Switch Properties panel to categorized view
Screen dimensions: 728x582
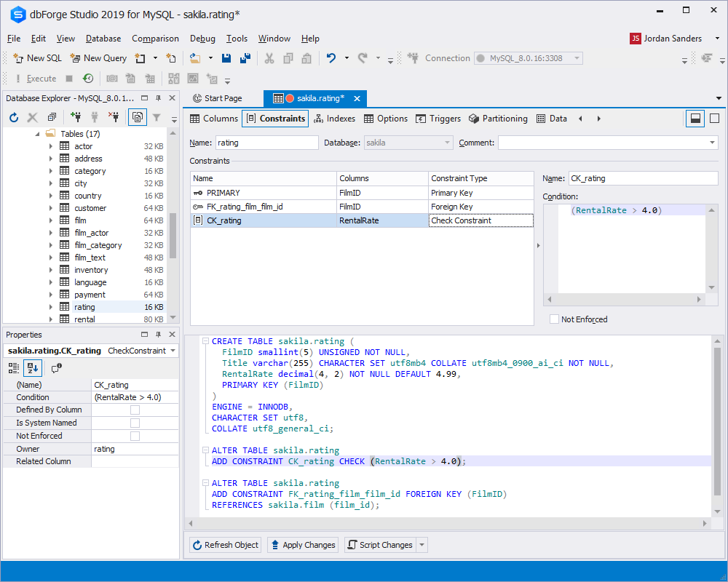coord(14,368)
